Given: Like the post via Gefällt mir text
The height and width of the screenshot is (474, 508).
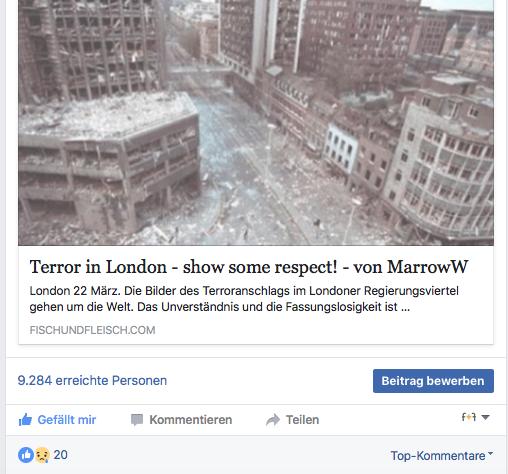Looking at the screenshot, I should tap(67, 420).
